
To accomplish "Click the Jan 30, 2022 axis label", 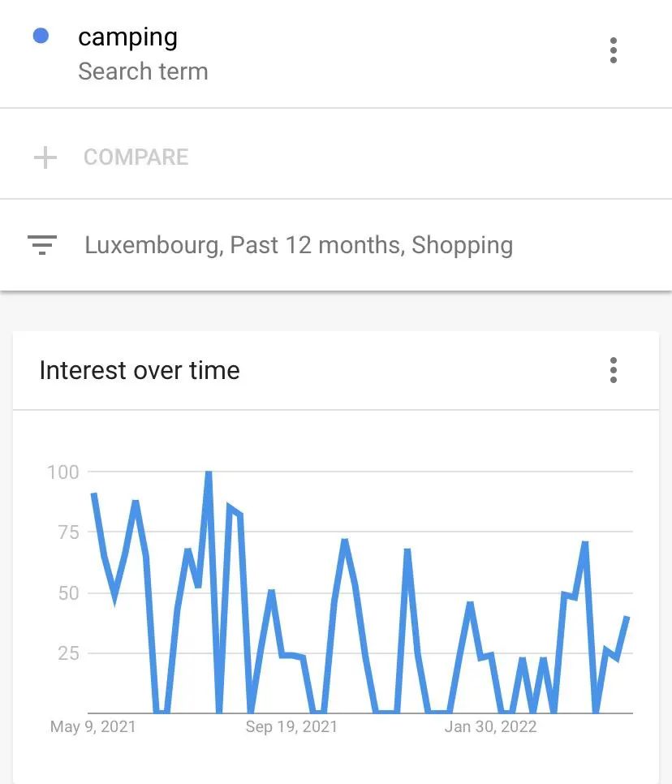I will tap(490, 726).
